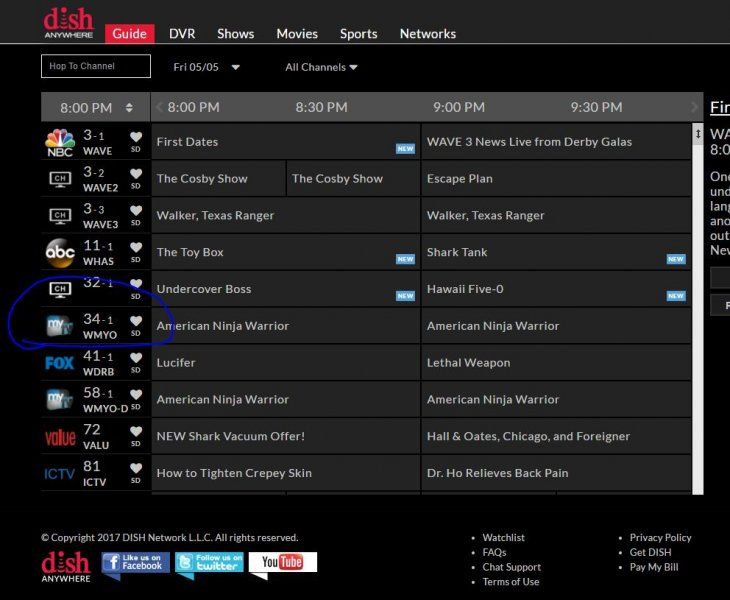This screenshot has height=600, width=730.
Task: Favorite the 81 ICTV channel heart
Action: click(x=136, y=467)
